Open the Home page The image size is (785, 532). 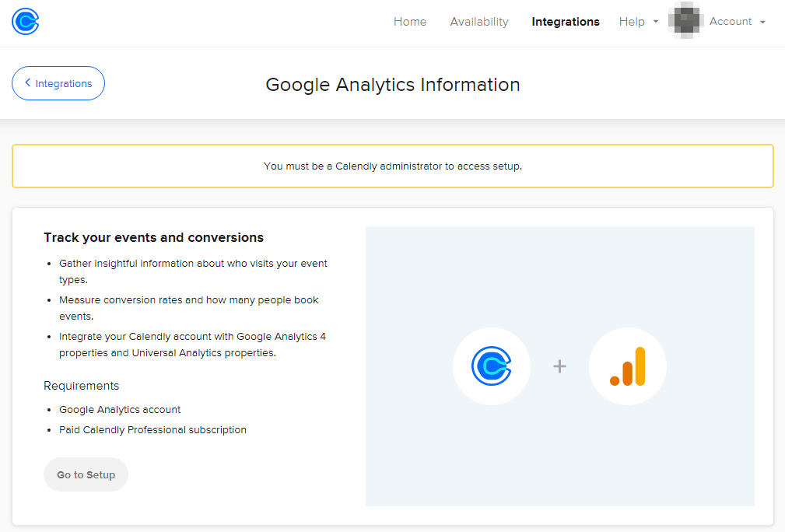click(x=409, y=22)
